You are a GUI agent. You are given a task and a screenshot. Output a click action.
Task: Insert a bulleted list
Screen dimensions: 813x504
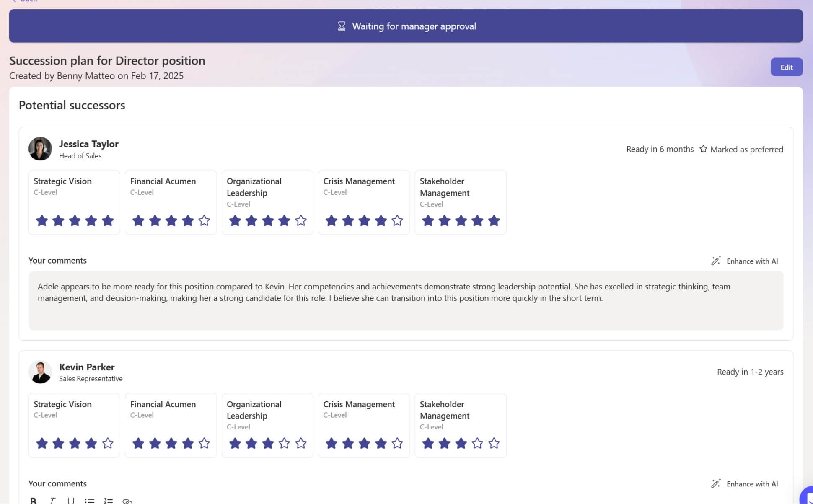[x=89, y=500]
